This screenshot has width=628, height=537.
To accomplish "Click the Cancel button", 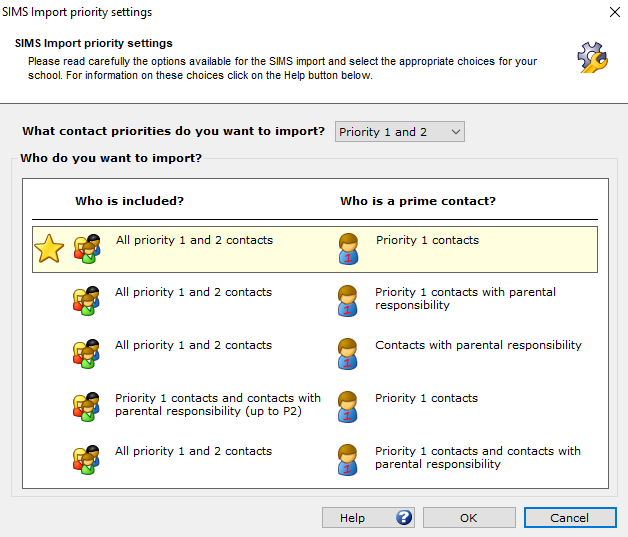I will click(x=570, y=518).
